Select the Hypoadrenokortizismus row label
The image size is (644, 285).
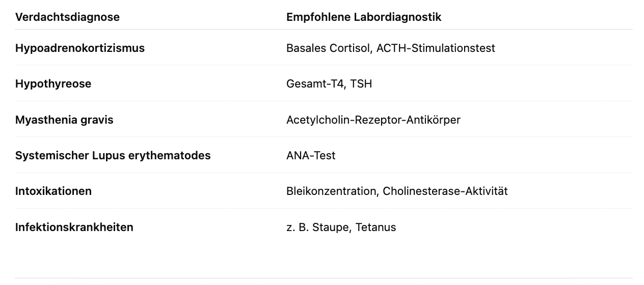[80, 48]
